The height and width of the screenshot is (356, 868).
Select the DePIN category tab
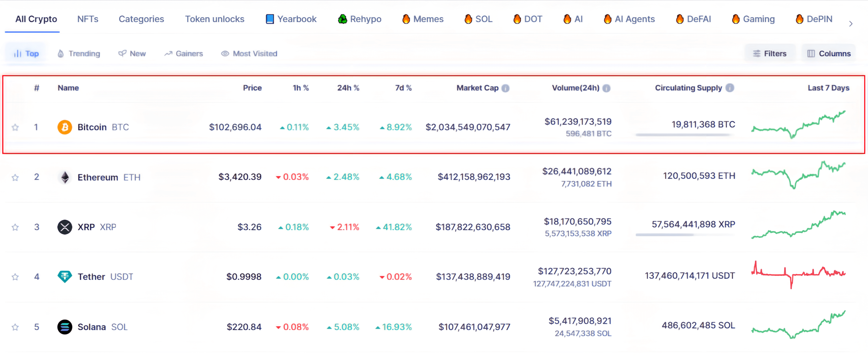click(814, 19)
